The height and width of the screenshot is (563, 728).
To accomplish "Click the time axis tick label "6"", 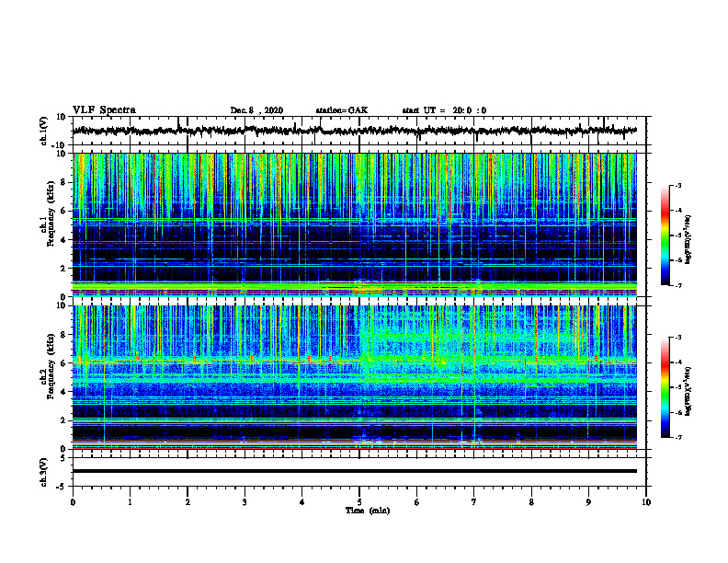I will coord(417,502).
